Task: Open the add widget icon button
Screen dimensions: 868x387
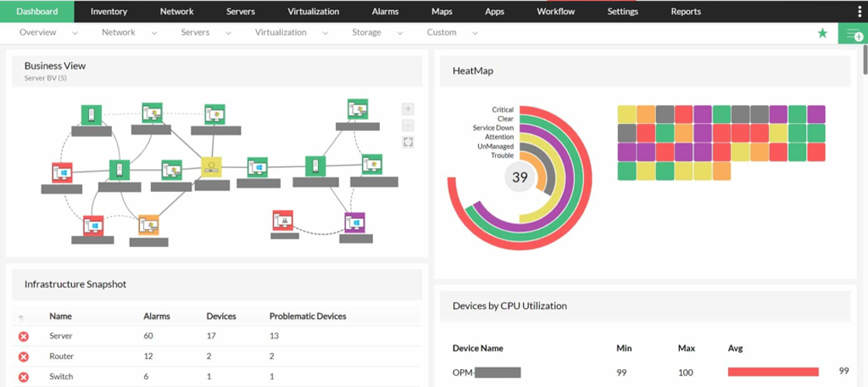Action: (x=853, y=34)
